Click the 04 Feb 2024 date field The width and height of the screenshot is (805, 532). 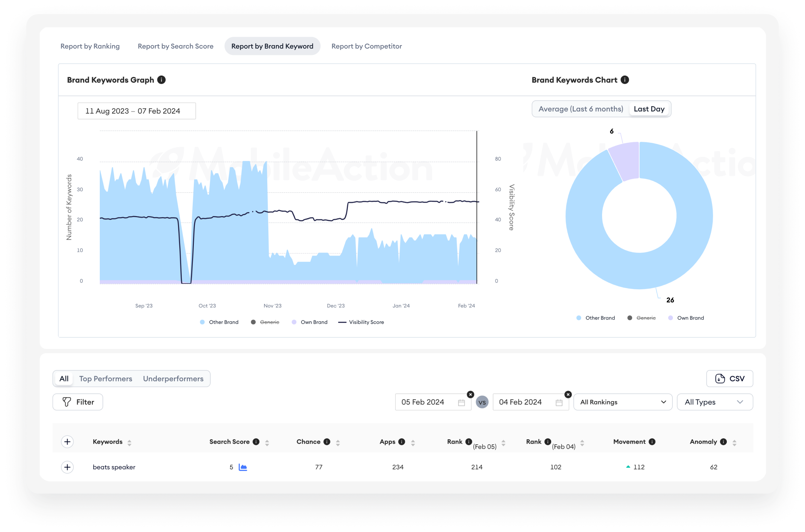pos(531,403)
